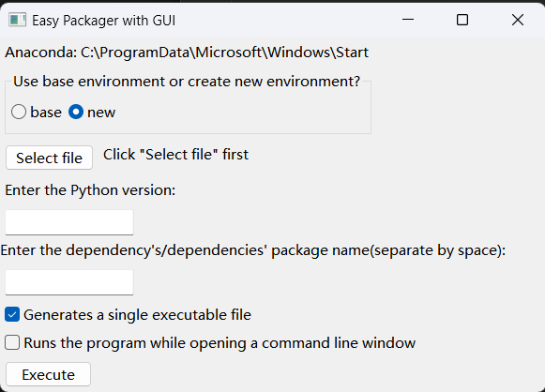The height and width of the screenshot is (392, 545).
Task: Enable "Runs the program while opening a command line window"
Action: 12,343
